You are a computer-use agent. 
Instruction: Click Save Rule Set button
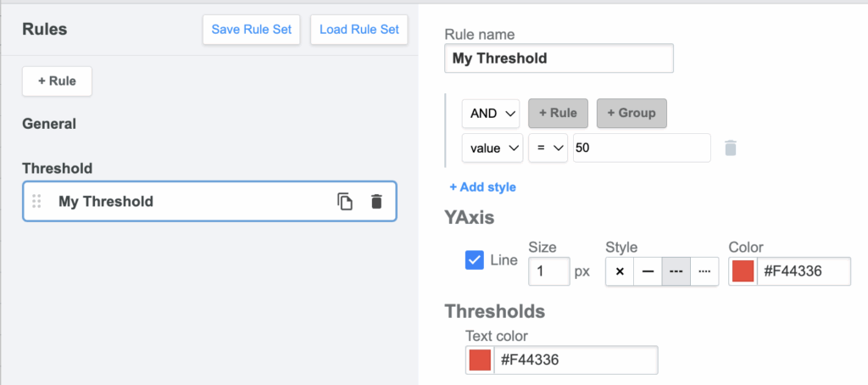click(x=251, y=30)
